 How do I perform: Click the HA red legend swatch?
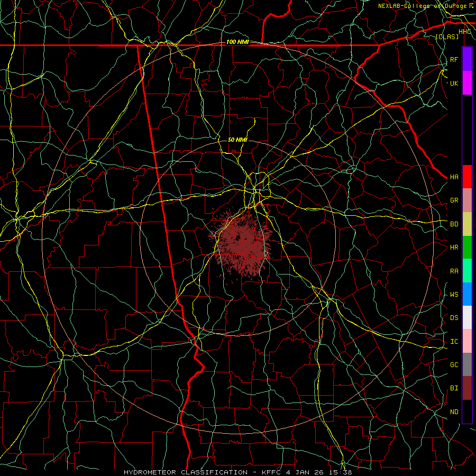(467, 177)
